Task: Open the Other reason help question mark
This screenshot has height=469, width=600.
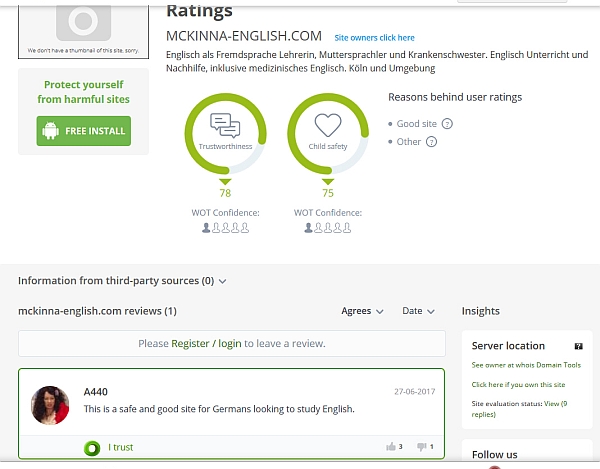Action: click(x=431, y=142)
